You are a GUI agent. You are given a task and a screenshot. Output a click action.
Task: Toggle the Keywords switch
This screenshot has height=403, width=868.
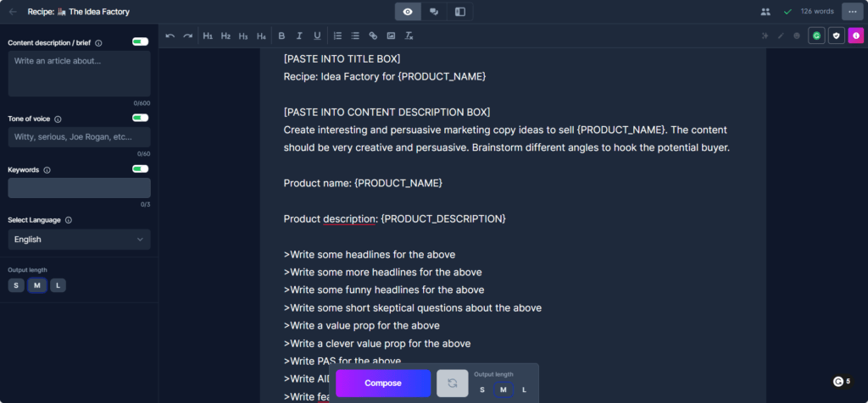140,168
